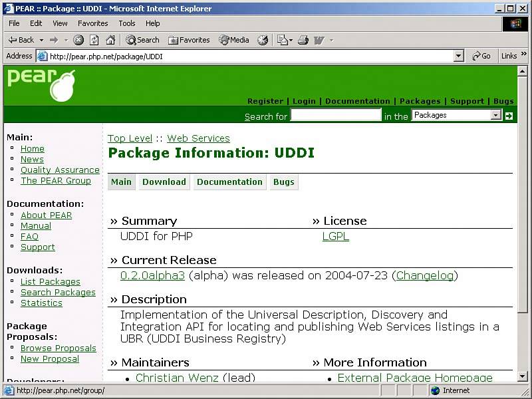Open the Favorites pane from toolbar
The image size is (532, 399).
coord(189,40)
